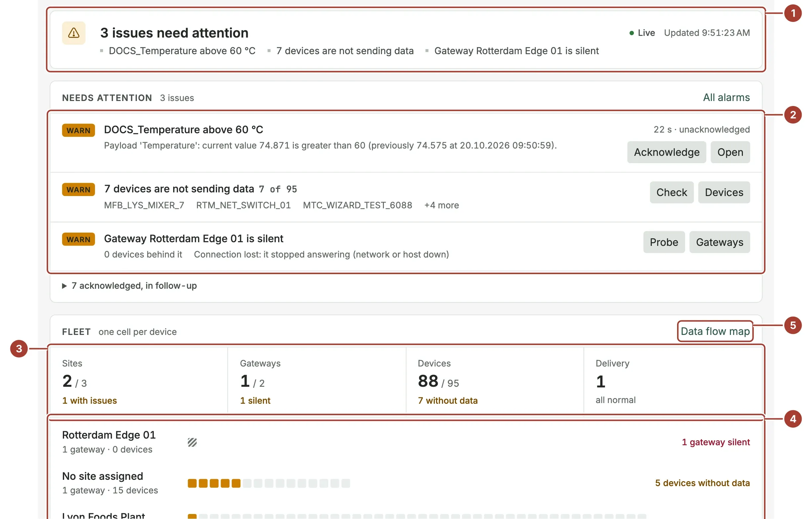Open the DOCS_Temperature alarm
This screenshot has height=519, width=812.
point(730,152)
